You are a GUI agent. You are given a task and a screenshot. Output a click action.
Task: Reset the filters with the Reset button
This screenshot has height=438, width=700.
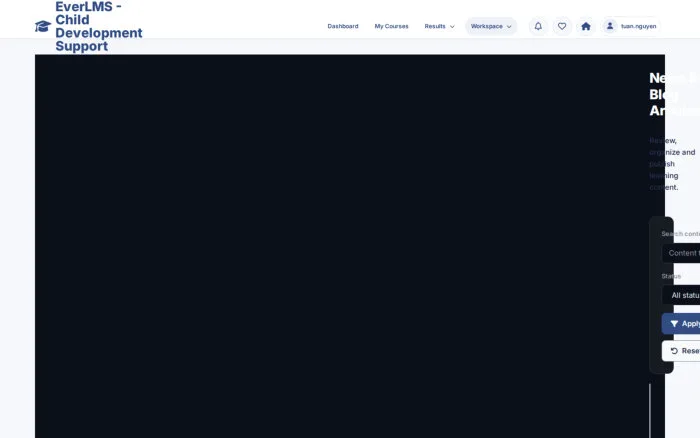tap(681, 351)
